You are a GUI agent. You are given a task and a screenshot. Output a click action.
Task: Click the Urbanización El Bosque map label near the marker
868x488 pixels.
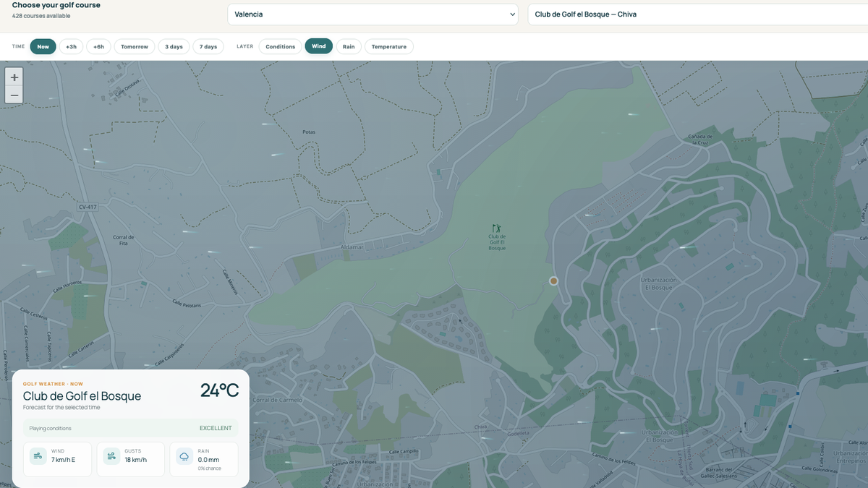pos(658,283)
